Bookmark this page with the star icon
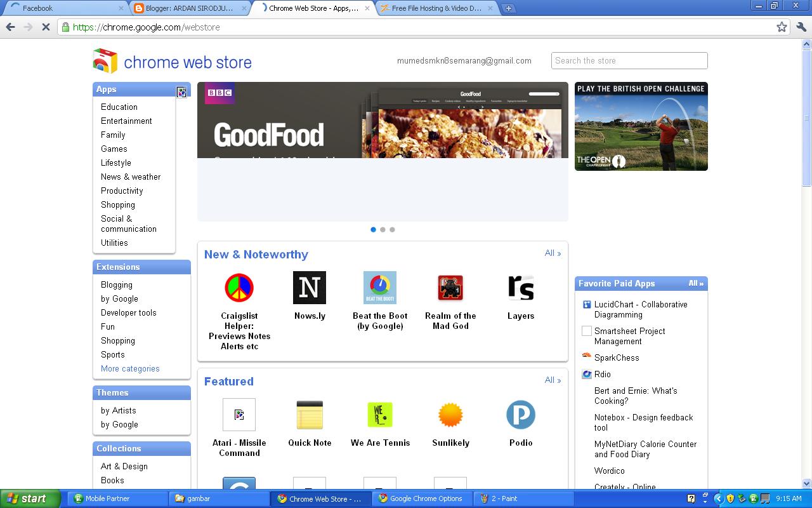812x508 pixels. (x=782, y=27)
